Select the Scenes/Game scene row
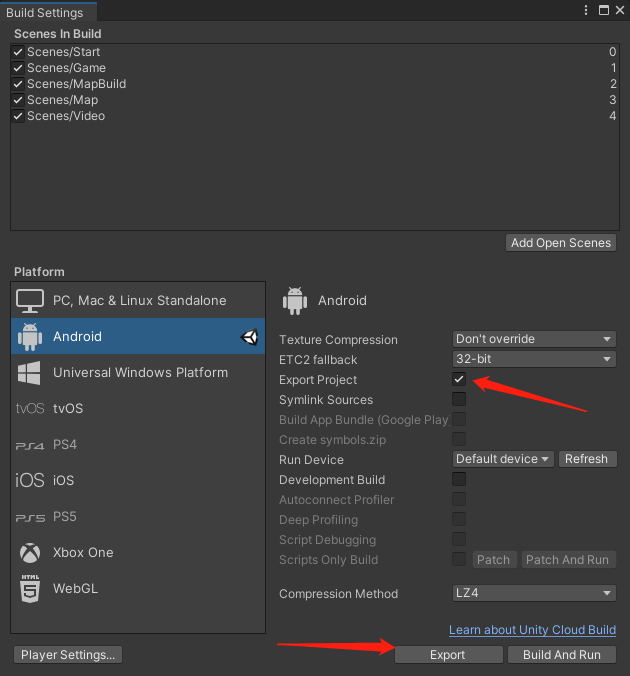The width and height of the screenshot is (630, 676). click(315, 68)
